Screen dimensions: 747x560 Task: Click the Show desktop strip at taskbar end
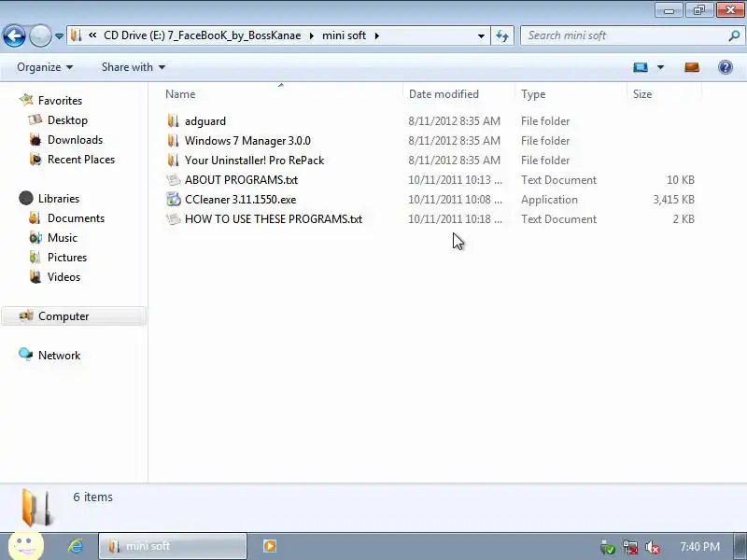pyautogui.click(x=741, y=546)
